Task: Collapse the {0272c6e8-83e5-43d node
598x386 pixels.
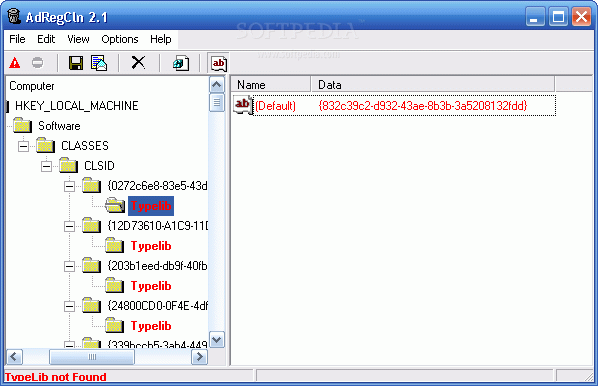Action: click(69, 186)
